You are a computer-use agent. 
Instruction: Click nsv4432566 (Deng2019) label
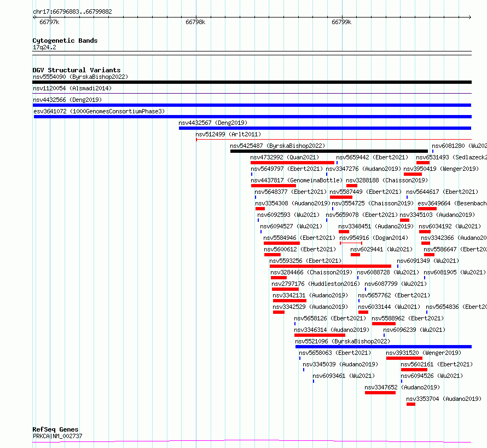tap(67, 100)
